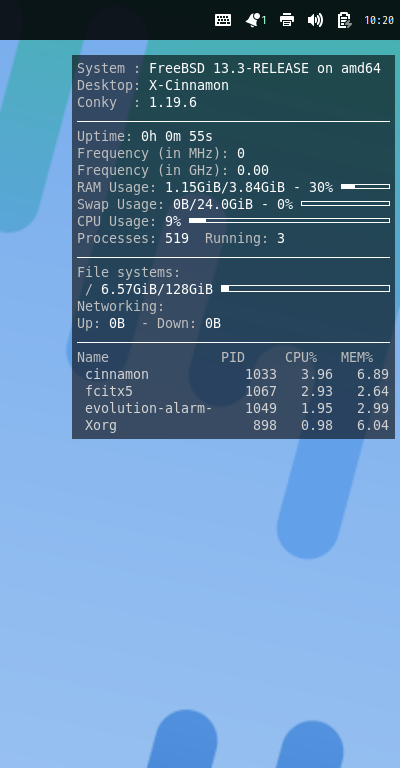
Task: Click the X-Cinnamon desktop value
Action: pyautogui.click(x=189, y=85)
